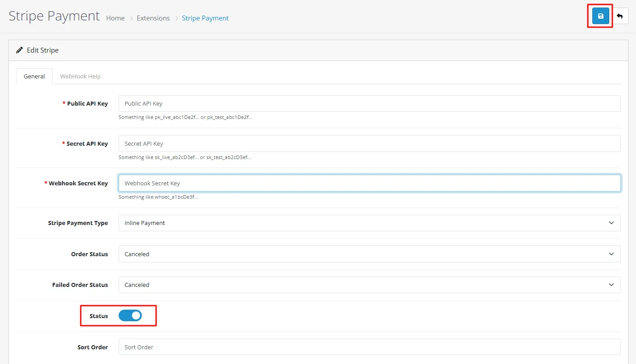Select the Webhook Secret Key text box
Image resolution: width=636 pixels, height=364 pixels.
point(369,183)
